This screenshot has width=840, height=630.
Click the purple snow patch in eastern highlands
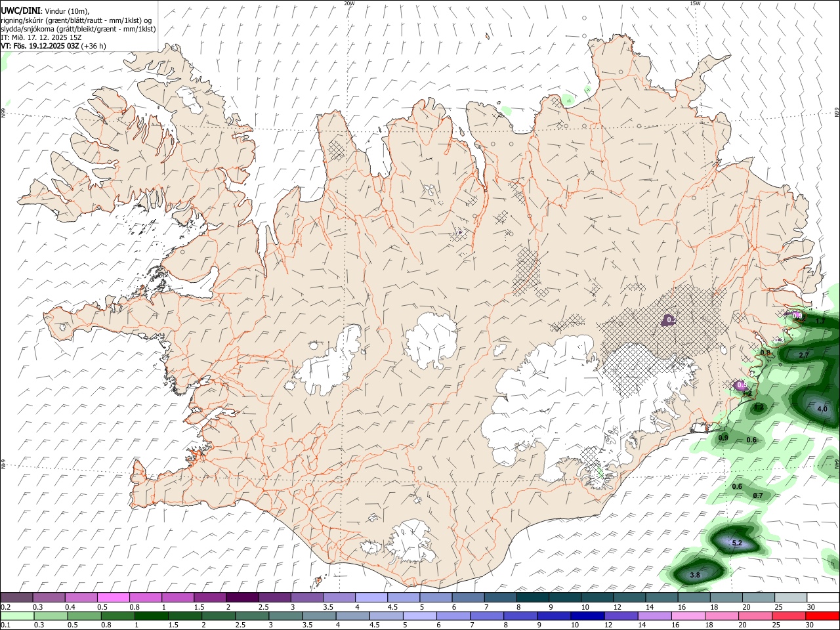(668, 320)
